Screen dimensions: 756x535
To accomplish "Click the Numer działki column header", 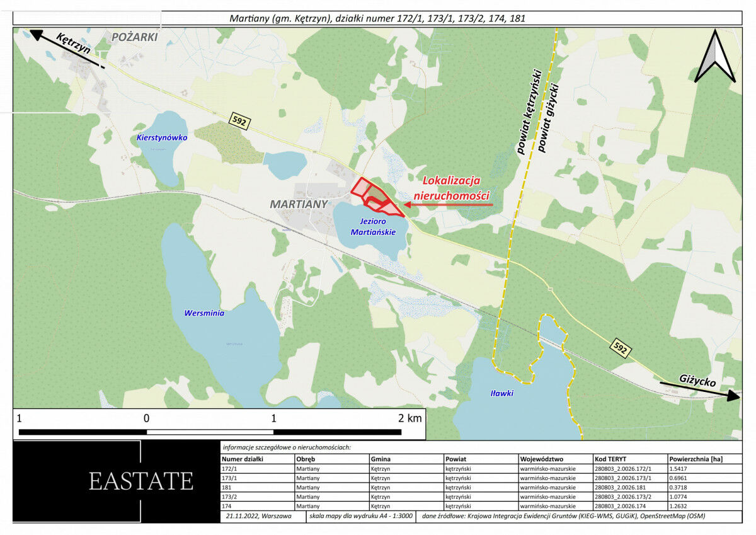I will tap(242, 459).
